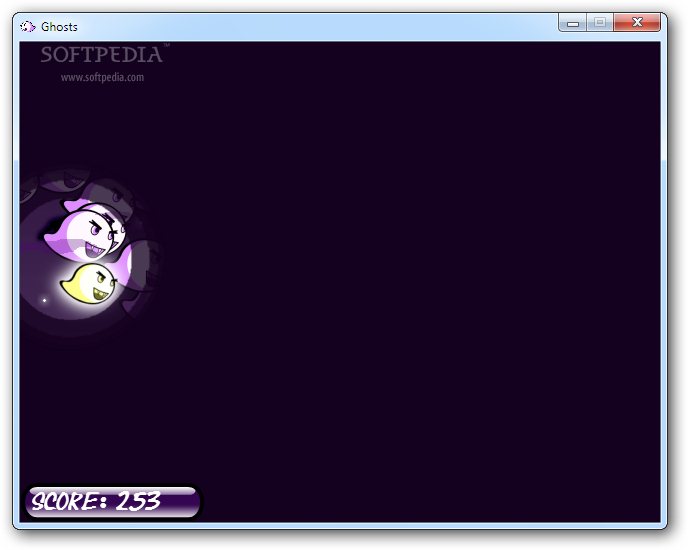Image resolution: width=688 pixels, height=550 pixels.
Task: Click the Ghosts app icon in title bar
Action: 28,27
